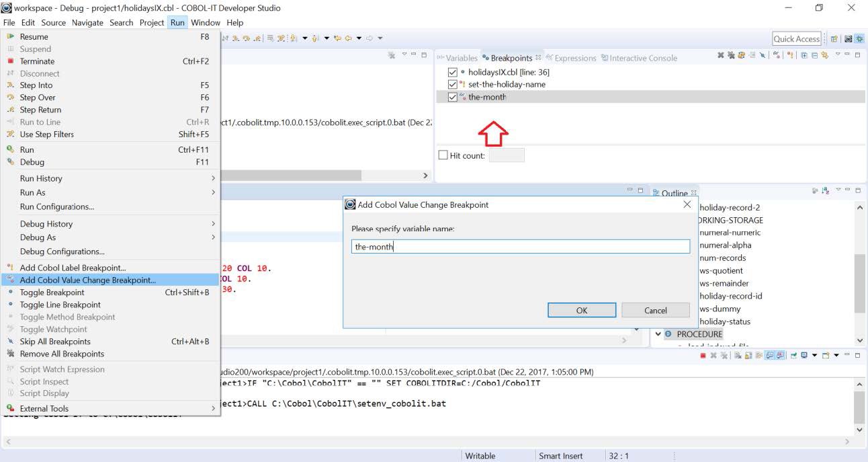Click the variable name input field
Image resolution: width=868 pixels, height=462 pixels.
521,246
